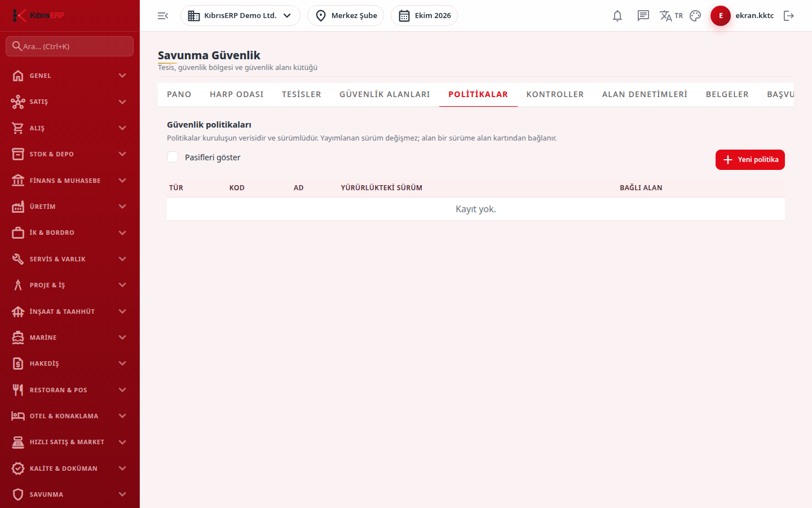This screenshot has width=812, height=508.
Task: Click the ÜRETİM factory icon
Action: pos(18,207)
